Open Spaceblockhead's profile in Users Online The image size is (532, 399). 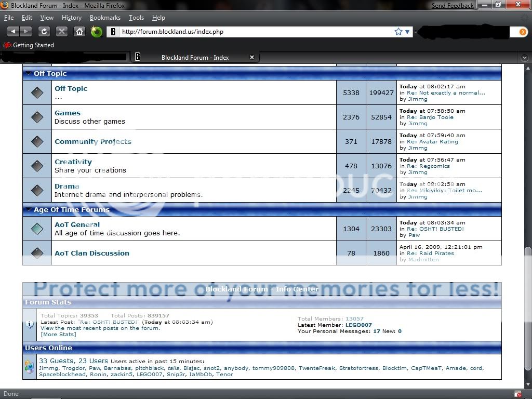[62, 375]
